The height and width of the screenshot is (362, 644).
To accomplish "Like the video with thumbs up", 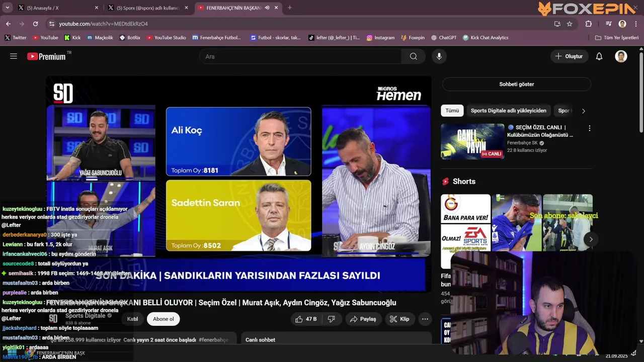I will (306, 319).
